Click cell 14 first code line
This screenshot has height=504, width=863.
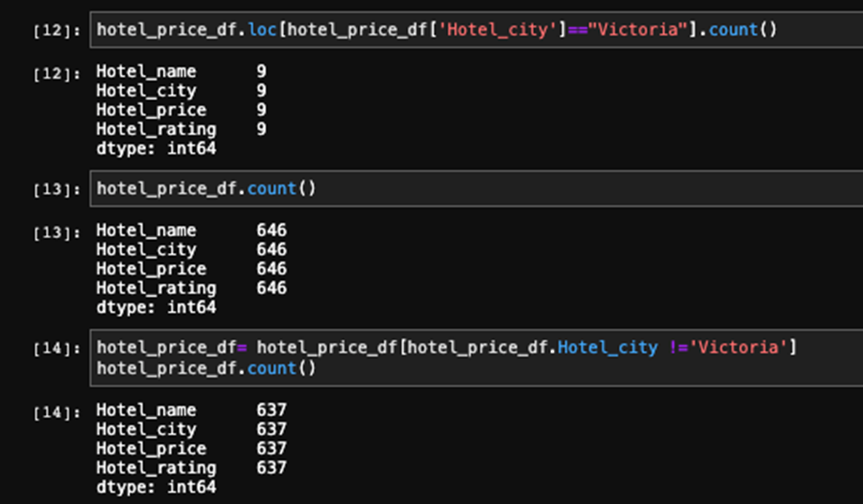(x=446, y=348)
